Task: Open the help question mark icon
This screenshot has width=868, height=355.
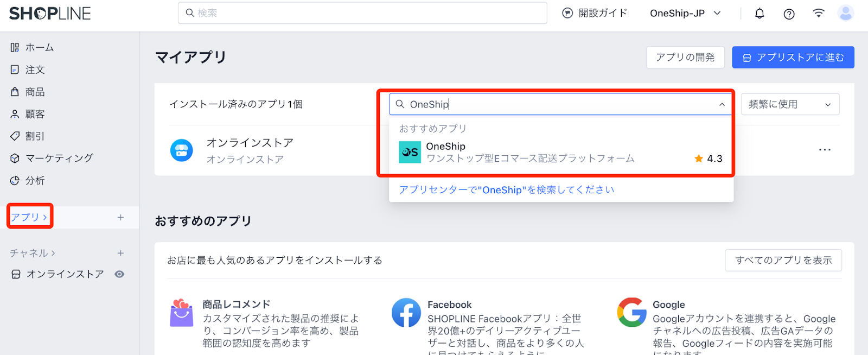Action: (789, 14)
